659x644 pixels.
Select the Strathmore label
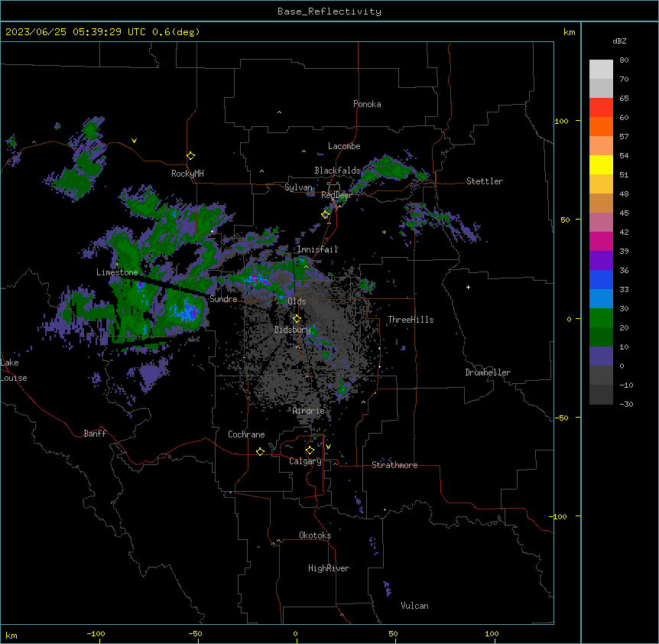[x=394, y=465]
